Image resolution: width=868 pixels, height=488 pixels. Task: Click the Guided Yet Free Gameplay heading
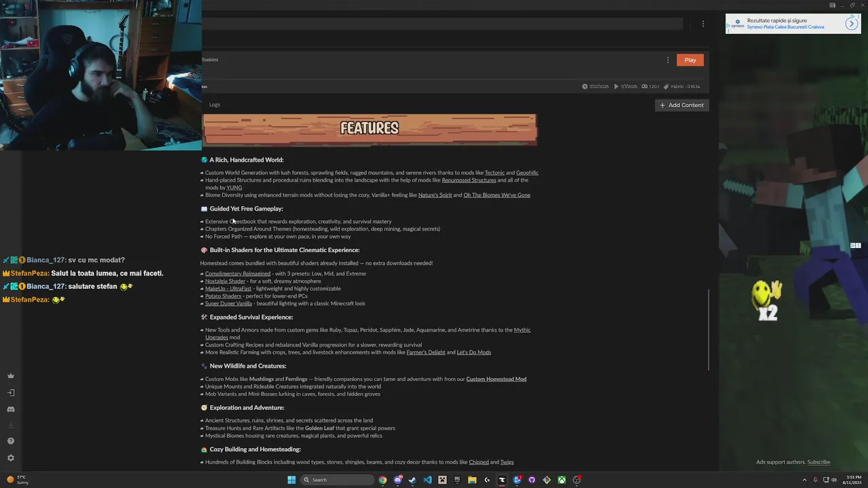click(x=246, y=209)
